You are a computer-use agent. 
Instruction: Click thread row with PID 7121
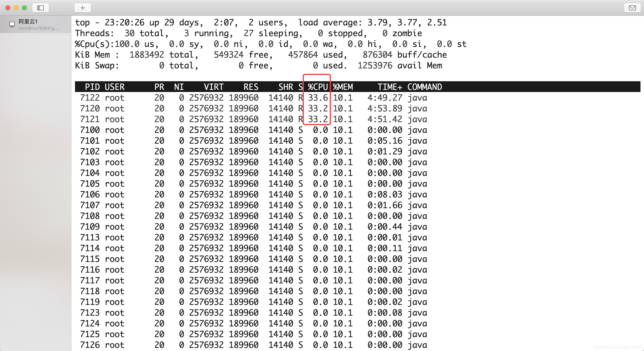90,119
